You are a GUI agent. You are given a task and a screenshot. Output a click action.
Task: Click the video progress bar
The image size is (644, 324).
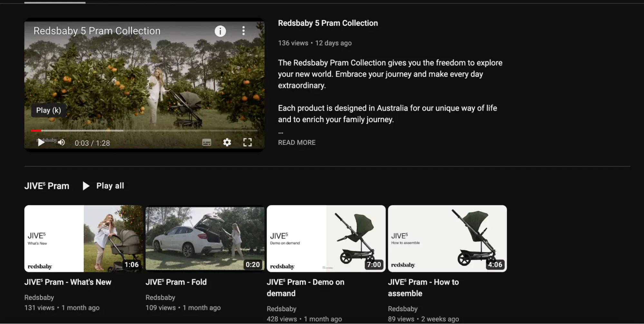[144, 131]
